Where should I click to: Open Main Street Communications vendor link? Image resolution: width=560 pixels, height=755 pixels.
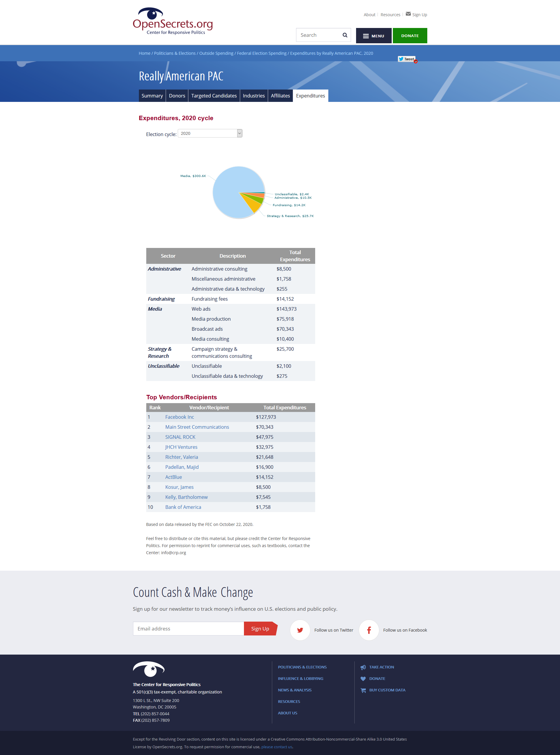[x=197, y=427]
